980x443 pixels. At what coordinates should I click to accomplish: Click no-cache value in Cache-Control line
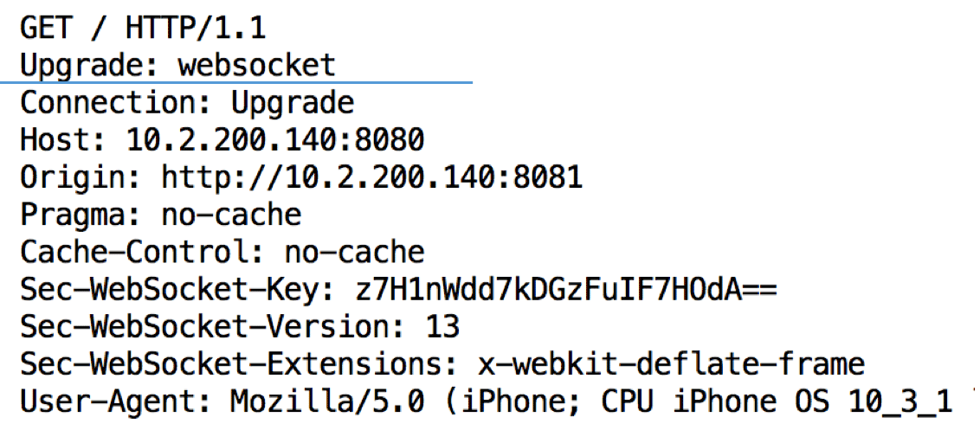354,253
